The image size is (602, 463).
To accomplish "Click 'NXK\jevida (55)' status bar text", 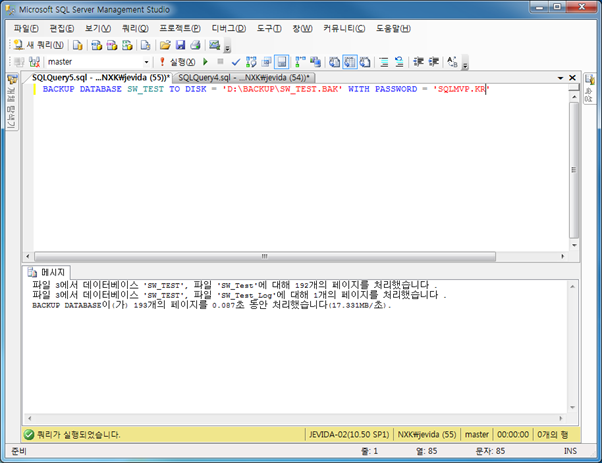I will (427, 435).
